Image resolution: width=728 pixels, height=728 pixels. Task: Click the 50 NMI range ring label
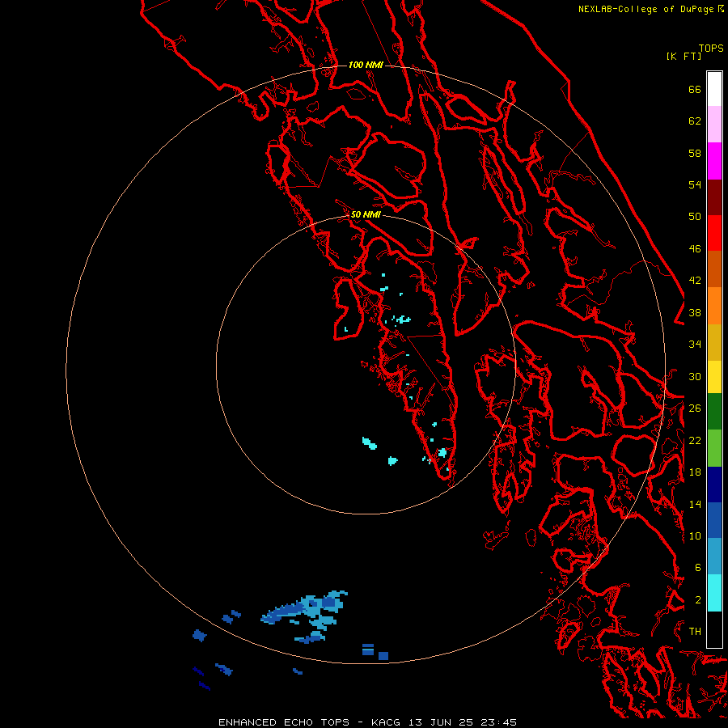point(366,214)
